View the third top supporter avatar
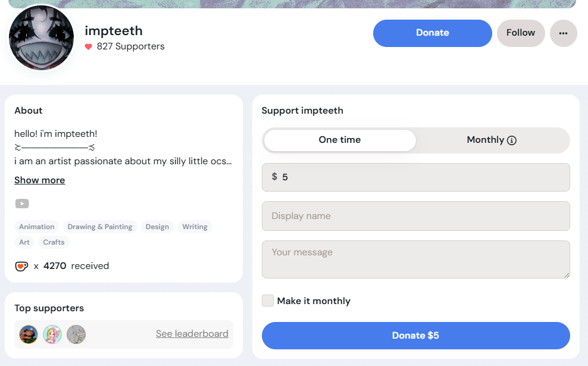This screenshot has width=588, height=366. [76, 334]
